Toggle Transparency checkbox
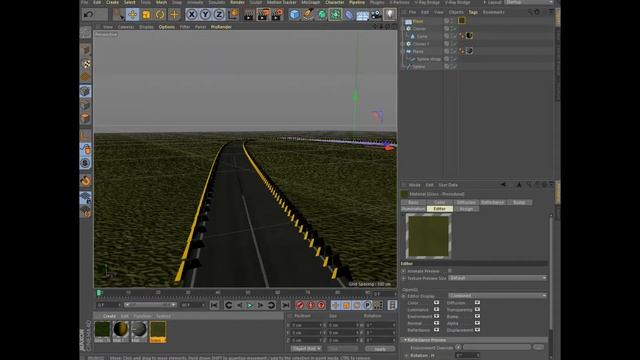 click(x=477, y=310)
